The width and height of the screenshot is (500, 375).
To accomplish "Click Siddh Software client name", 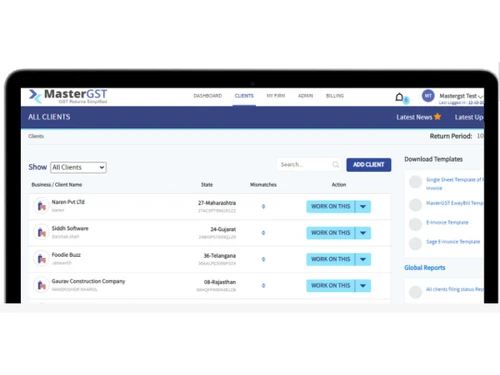I will click(x=70, y=228).
